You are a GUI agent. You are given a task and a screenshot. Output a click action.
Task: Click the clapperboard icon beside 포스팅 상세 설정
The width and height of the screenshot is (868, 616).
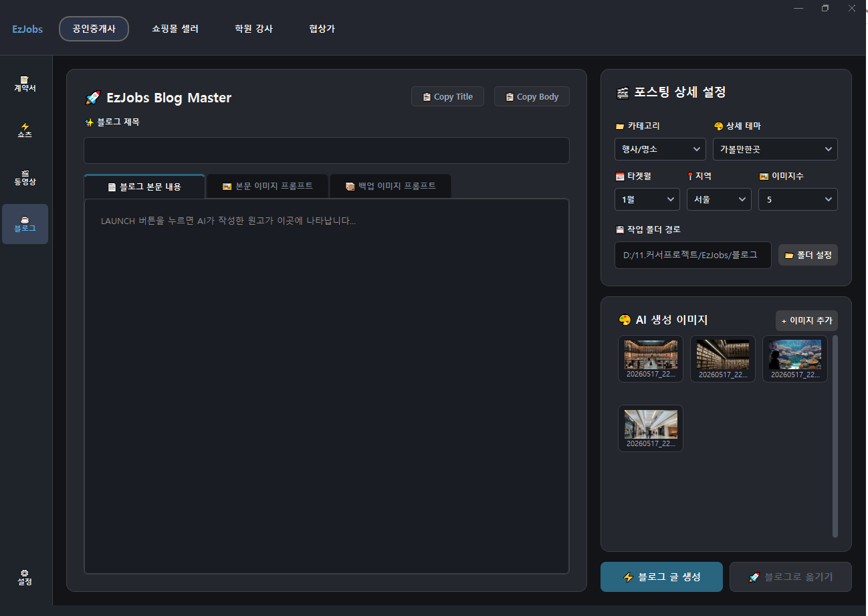(x=623, y=93)
